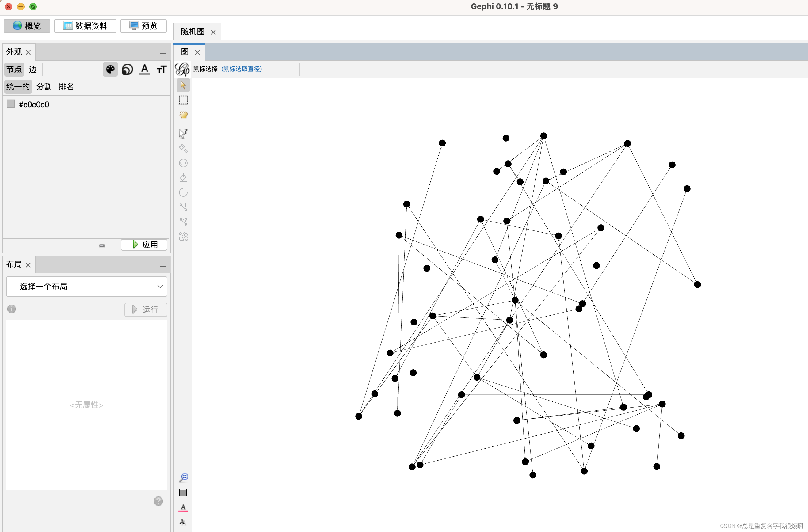
Task: Toggle the 节点 nodes button
Action: point(14,70)
